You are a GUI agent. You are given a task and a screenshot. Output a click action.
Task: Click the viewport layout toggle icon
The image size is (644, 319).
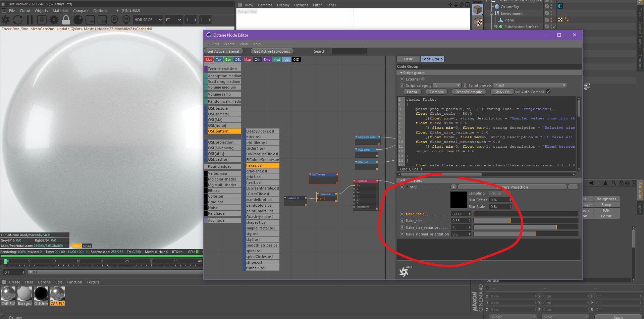click(467, 5)
